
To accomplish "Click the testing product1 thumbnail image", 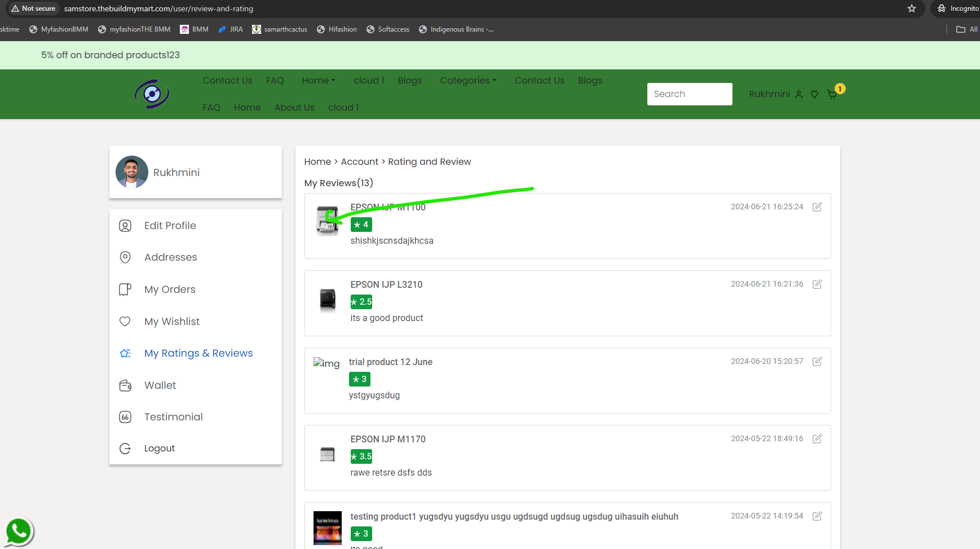I will 328,528.
